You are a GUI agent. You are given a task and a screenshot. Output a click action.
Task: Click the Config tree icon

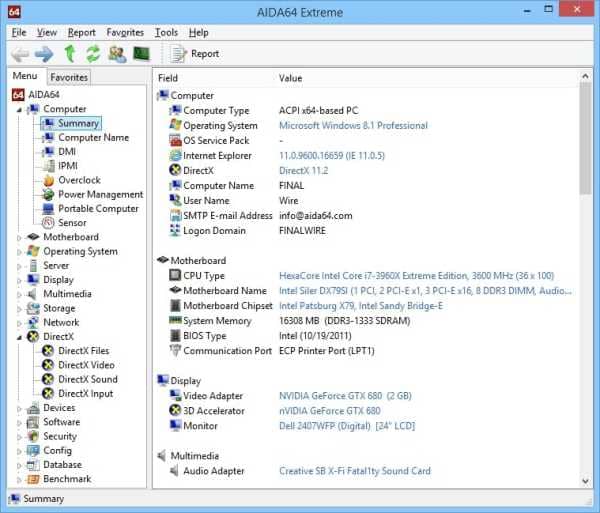coord(33,450)
